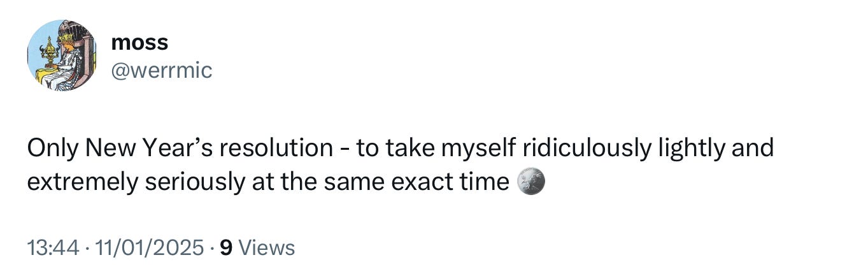This screenshot has height=269, width=868.
Task: Open moss's tarot card profile picture
Action: (x=62, y=55)
